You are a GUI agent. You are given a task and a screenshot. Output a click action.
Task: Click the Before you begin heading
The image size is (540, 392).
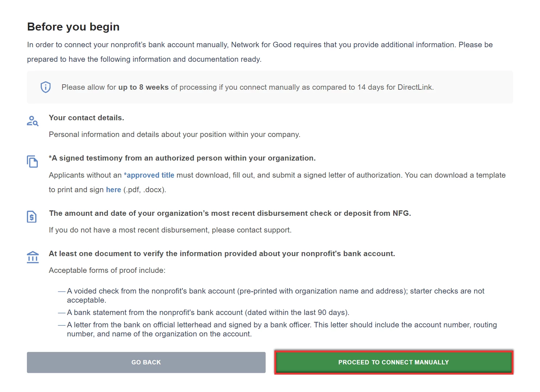point(73,27)
